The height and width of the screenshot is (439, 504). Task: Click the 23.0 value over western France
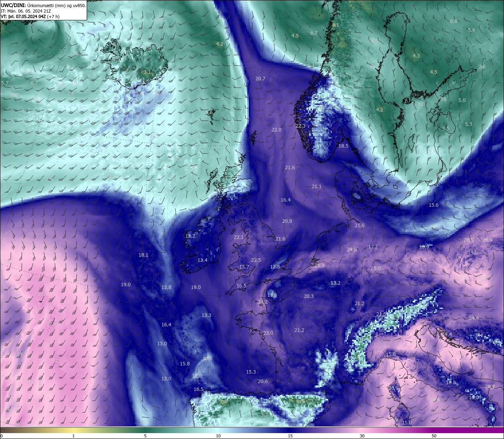(268, 333)
